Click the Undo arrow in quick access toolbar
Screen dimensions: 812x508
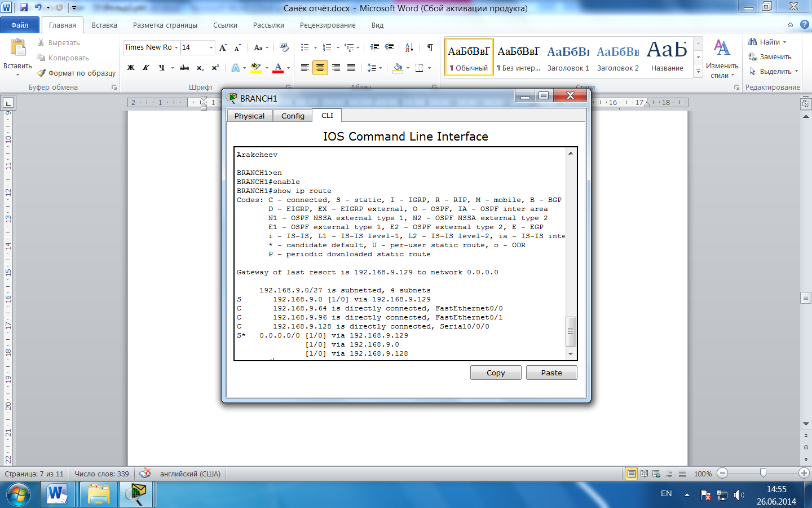click(38, 7)
